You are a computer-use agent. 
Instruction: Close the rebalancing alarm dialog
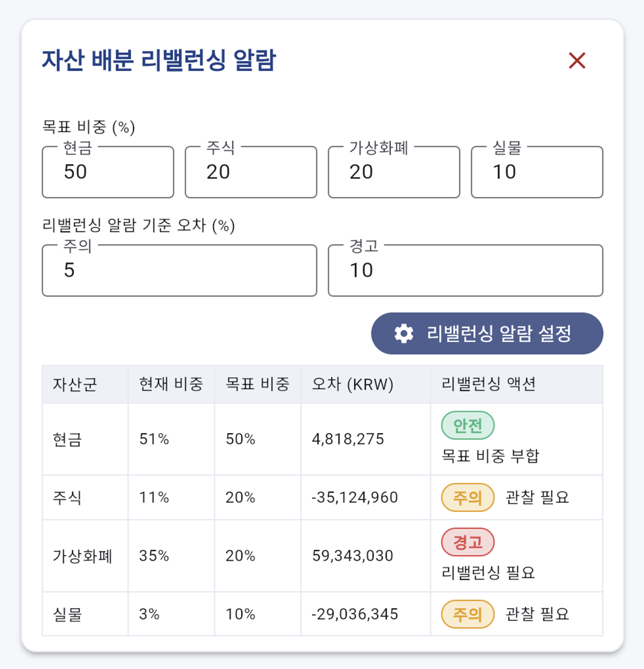(577, 61)
